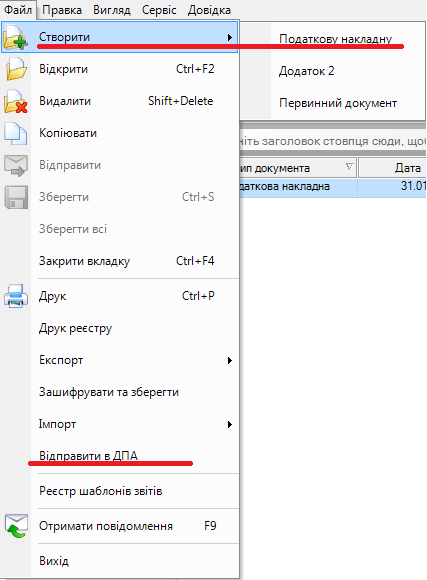
Task: Click the Друк printer icon
Action: pyautogui.click(x=16, y=296)
